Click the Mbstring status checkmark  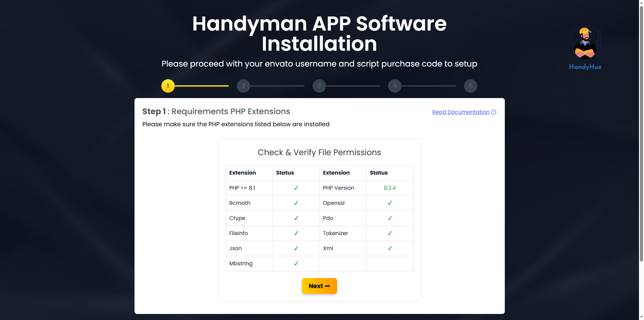[x=296, y=263]
